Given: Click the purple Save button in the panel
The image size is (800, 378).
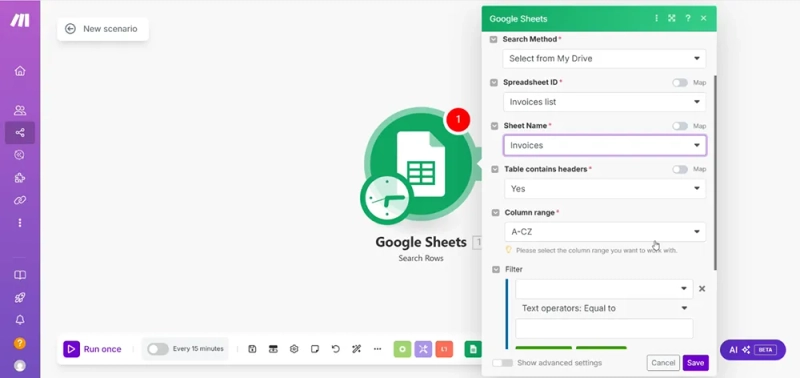Looking at the screenshot, I should tap(695, 363).
